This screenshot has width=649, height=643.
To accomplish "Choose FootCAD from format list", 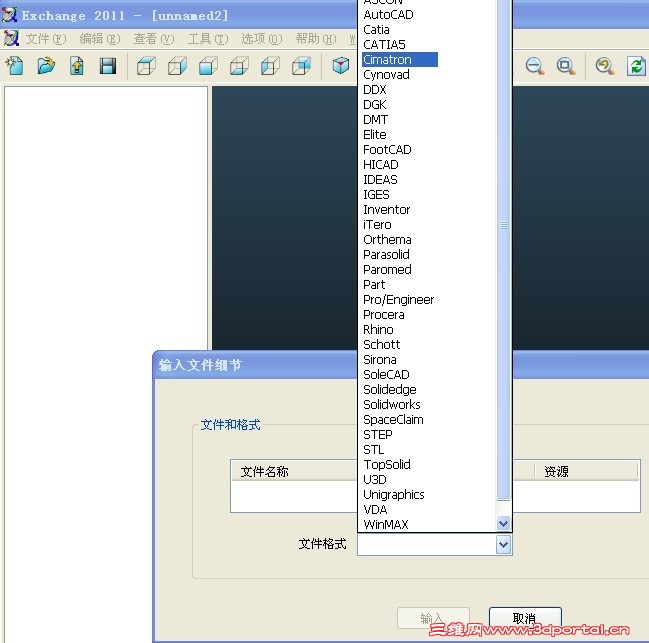I will coord(387,150).
